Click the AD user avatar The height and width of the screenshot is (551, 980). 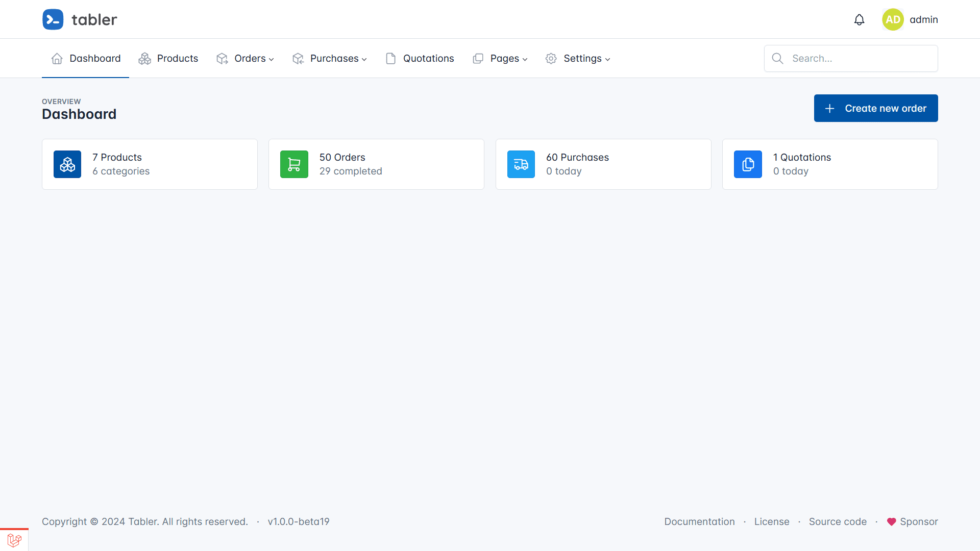pyautogui.click(x=893, y=19)
